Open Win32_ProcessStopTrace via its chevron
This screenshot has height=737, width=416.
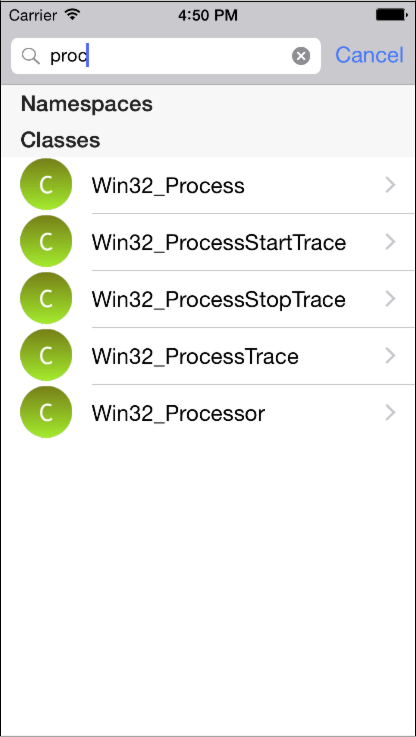pyautogui.click(x=390, y=299)
